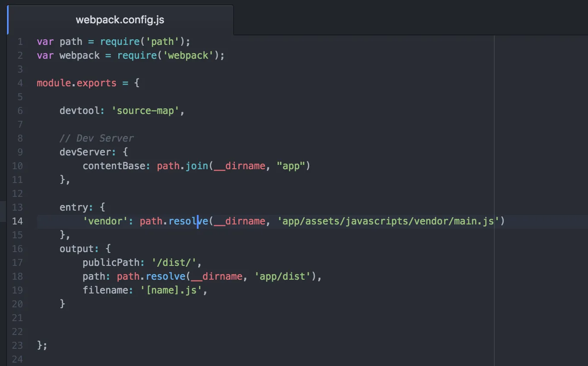Select the webpack.config.js tab
Viewport: 588px width, 366px height.
[x=120, y=20]
